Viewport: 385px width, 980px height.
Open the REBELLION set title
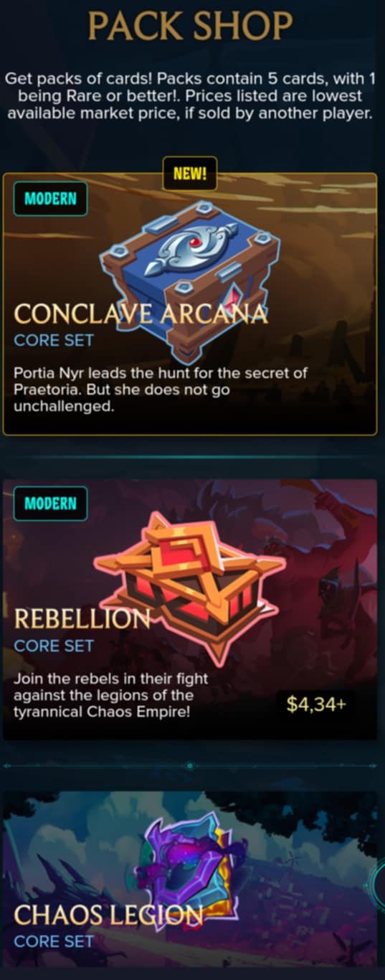[82, 619]
